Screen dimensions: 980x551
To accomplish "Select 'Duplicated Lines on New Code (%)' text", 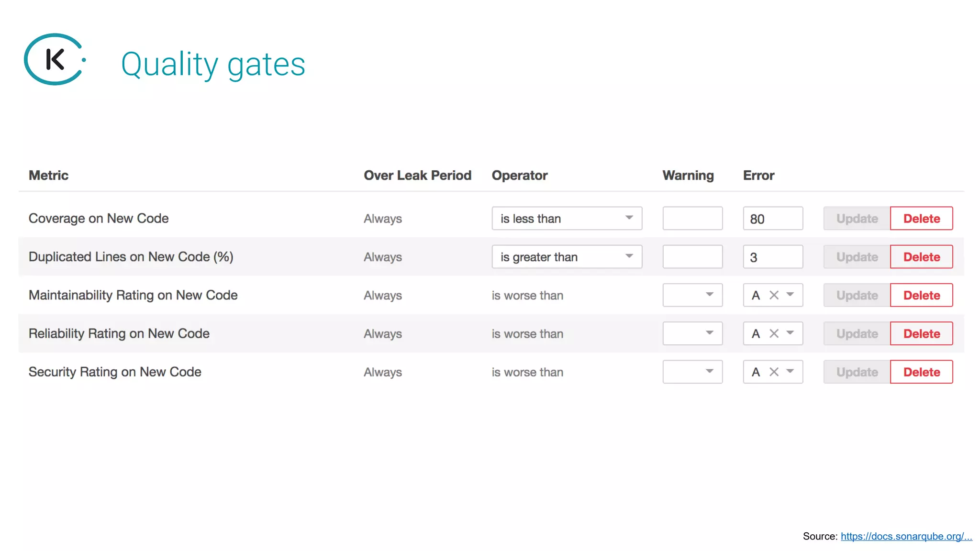I will [x=131, y=257].
